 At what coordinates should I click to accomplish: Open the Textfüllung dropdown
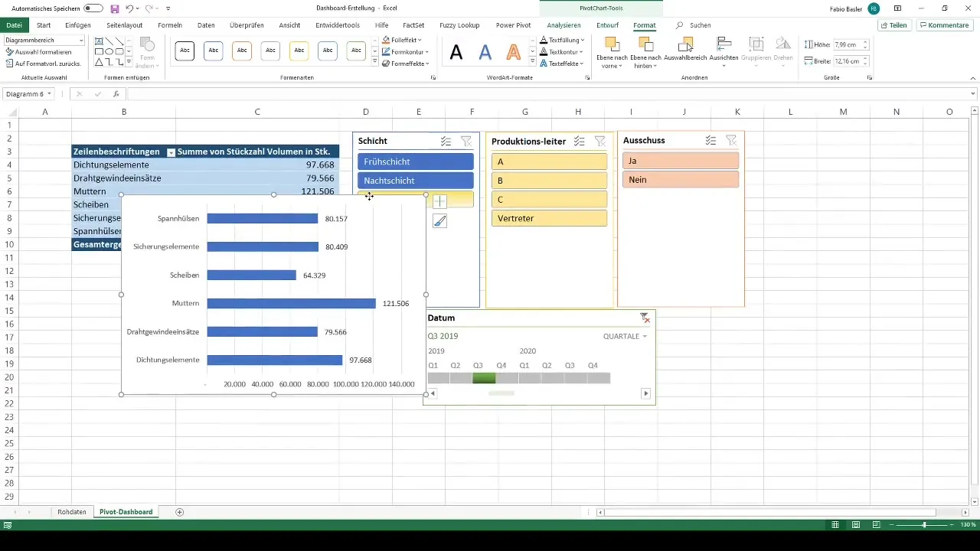pos(562,40)
